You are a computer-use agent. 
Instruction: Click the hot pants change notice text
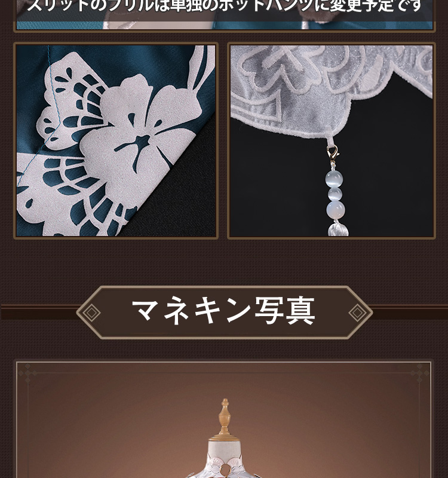[224, 5]
